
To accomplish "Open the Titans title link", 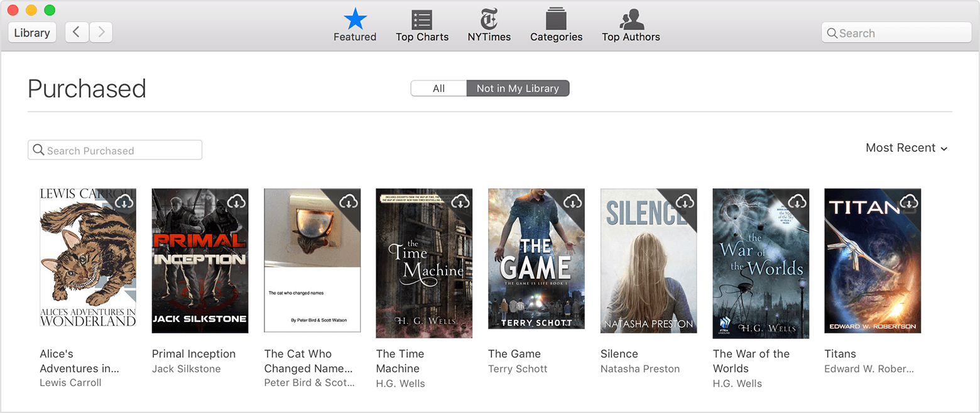I will [840, 354].
